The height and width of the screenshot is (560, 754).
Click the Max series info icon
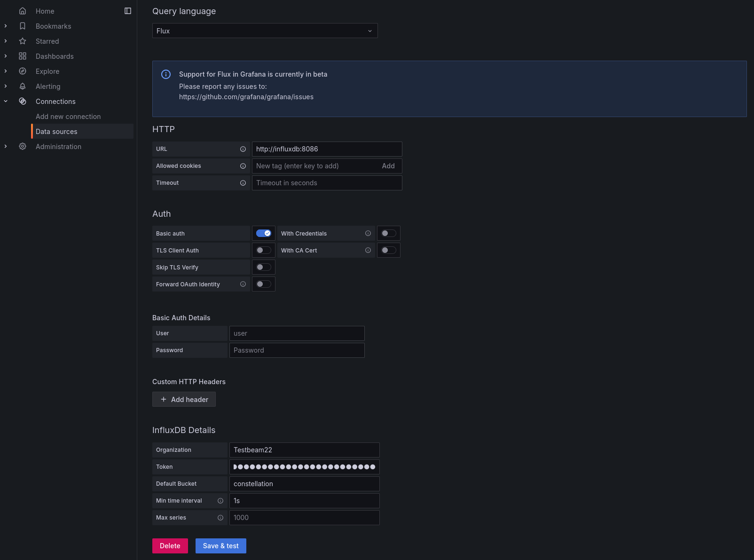[x=220, y=518]
